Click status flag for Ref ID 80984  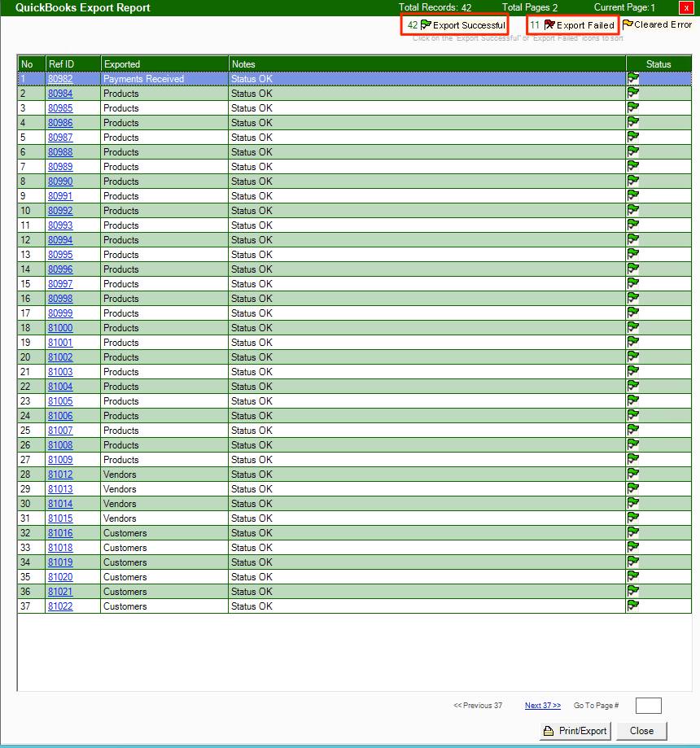[x=633, y=94]
